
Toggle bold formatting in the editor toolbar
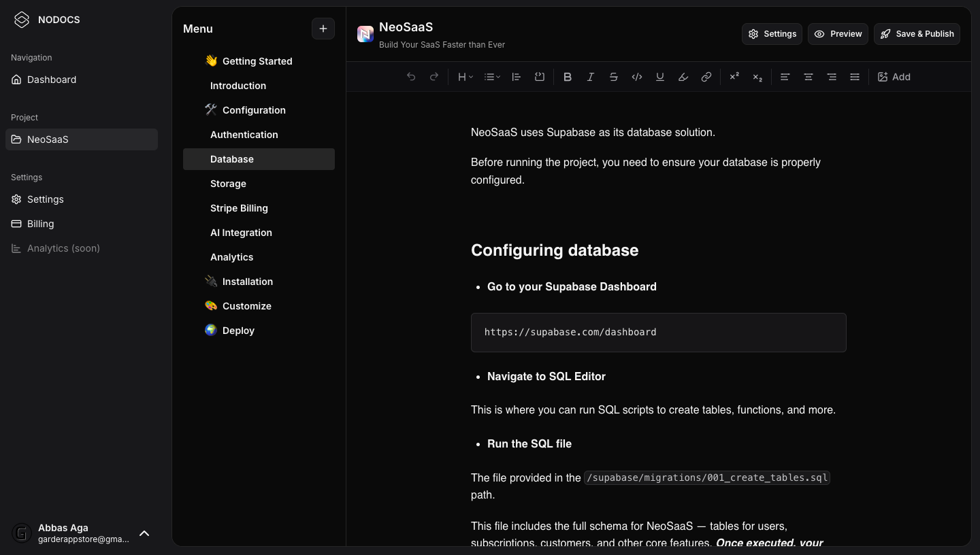(x=568, y=77)
